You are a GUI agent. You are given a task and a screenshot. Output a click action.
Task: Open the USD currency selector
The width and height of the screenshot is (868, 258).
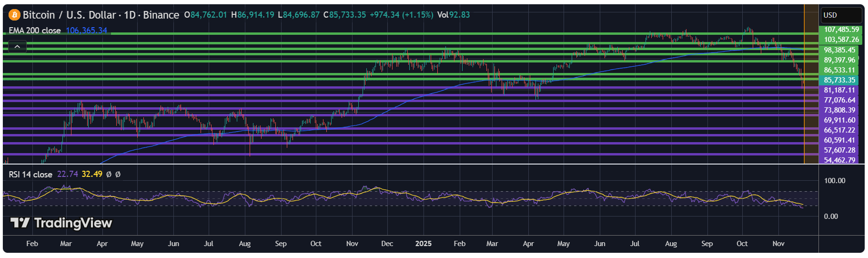[x=841, y=15]
